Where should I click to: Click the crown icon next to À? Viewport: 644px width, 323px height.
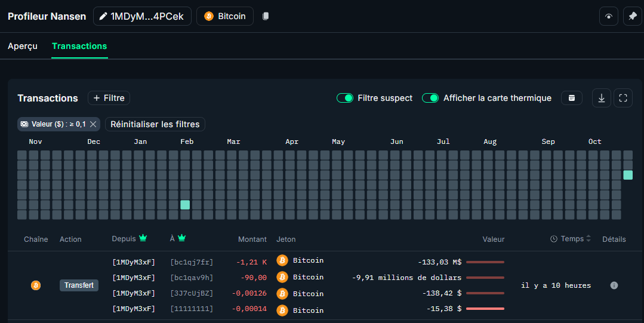181,238
